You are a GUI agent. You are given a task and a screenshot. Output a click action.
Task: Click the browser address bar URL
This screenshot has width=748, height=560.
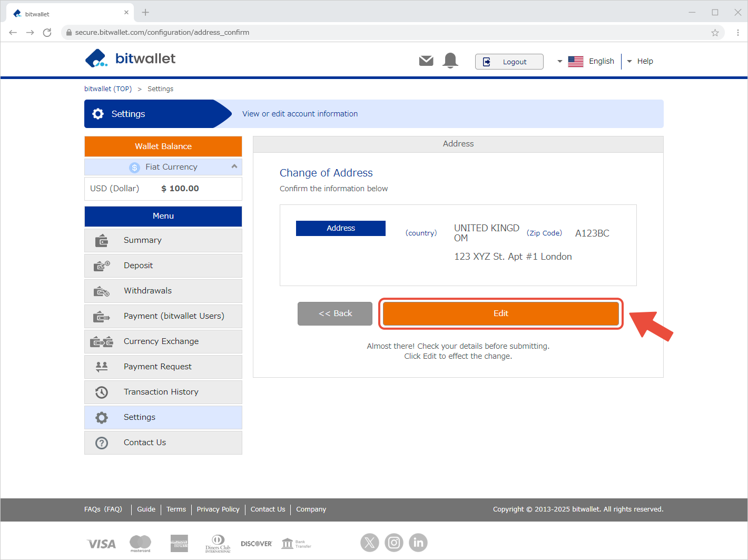pos(162,33)
